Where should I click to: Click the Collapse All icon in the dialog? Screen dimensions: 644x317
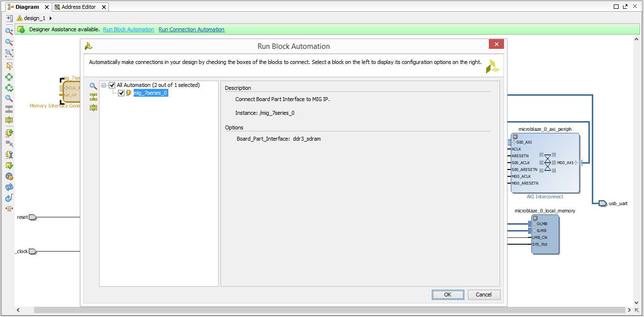point(93,97)
